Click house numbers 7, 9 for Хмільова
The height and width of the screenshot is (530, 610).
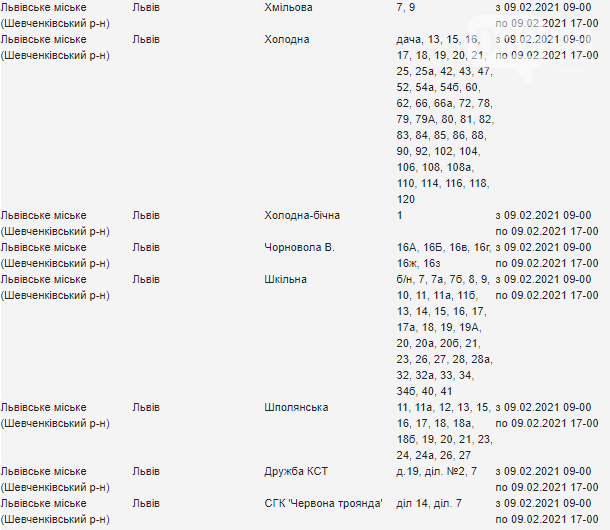[406, 7]
